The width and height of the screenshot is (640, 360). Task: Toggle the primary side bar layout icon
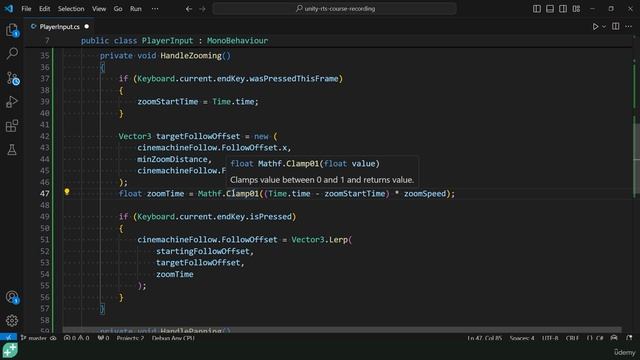[x=537, y=9]
